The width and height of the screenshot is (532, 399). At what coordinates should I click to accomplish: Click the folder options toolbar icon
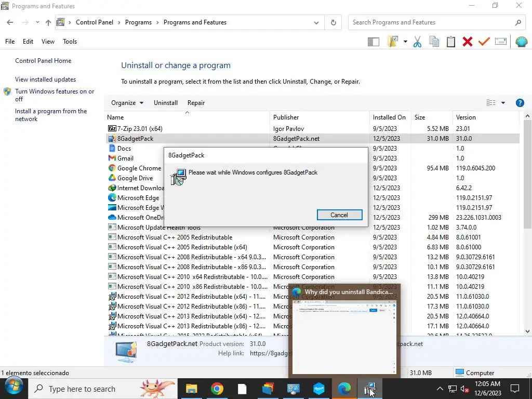tap(393, 42)
